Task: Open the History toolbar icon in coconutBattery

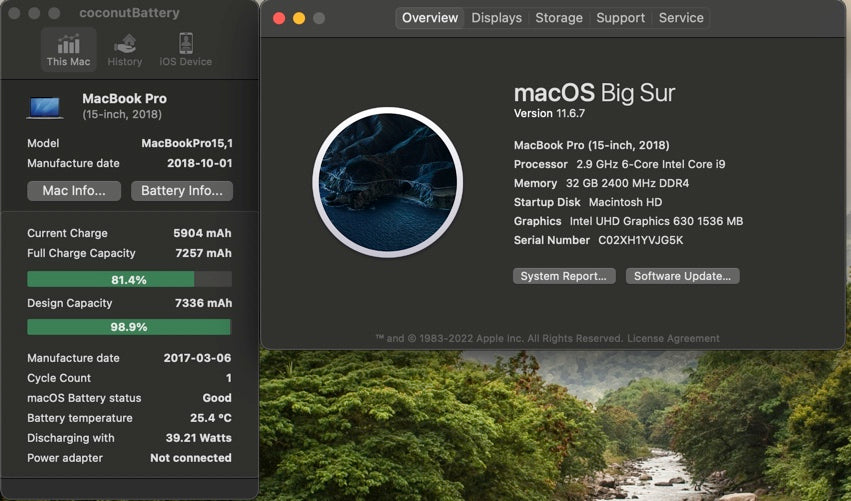Action: click(125, 49)
